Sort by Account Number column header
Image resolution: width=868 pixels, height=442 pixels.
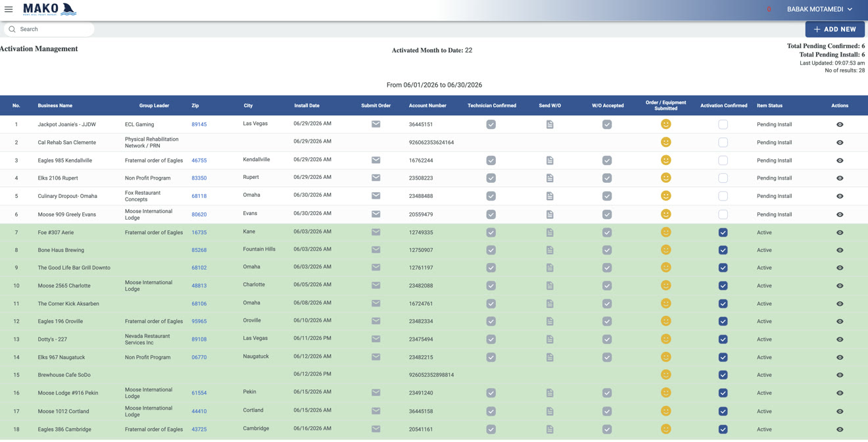[x=427, y=105]
